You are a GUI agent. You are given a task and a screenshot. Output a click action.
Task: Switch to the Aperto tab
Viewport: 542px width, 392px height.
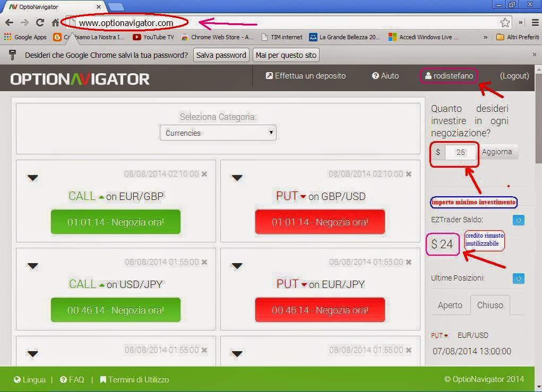[x=450, y=305]
